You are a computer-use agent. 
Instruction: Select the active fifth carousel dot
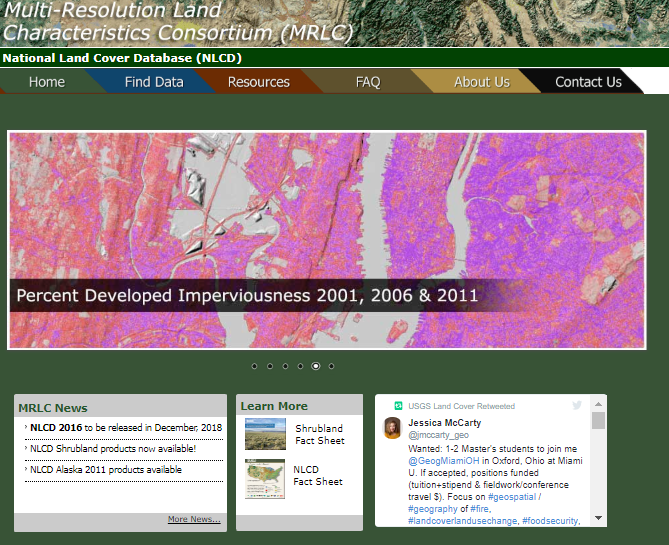[316, 366]
